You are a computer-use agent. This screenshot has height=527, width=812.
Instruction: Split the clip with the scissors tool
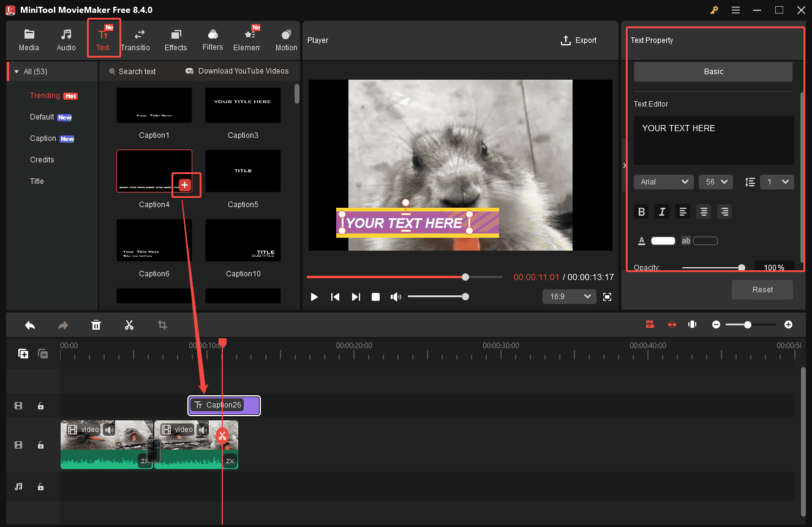click(x=129, y=324)
